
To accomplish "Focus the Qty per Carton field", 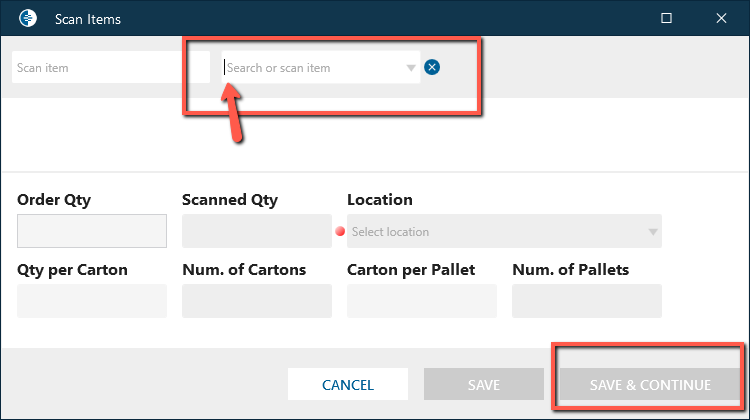I will [92, 301].
